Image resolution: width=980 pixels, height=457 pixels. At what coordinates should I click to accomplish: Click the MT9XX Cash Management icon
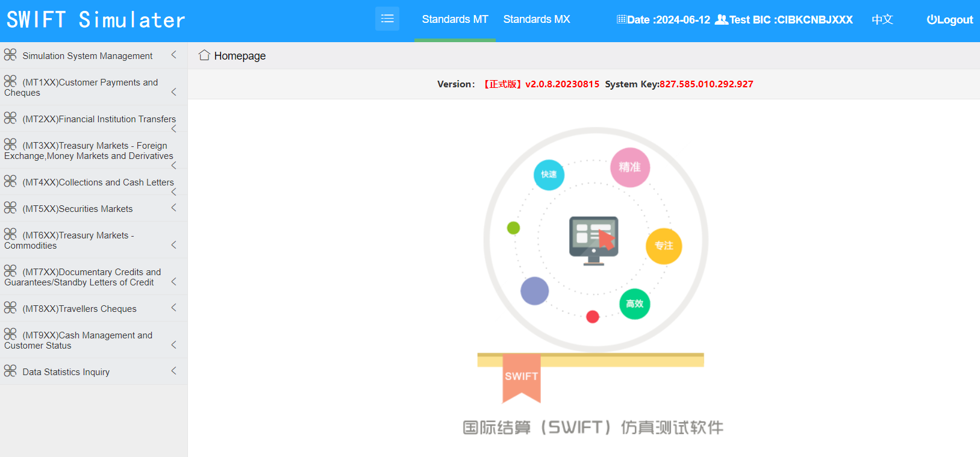pyautogui.click(x=10, y=334)
